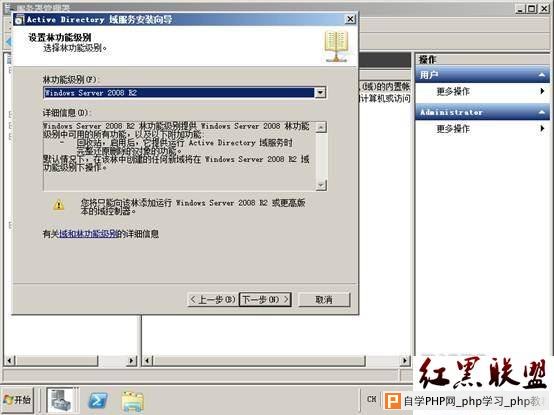The image size is (554, 415).
Task: Collapse the Administrator actions section
Action: [541, 112]
